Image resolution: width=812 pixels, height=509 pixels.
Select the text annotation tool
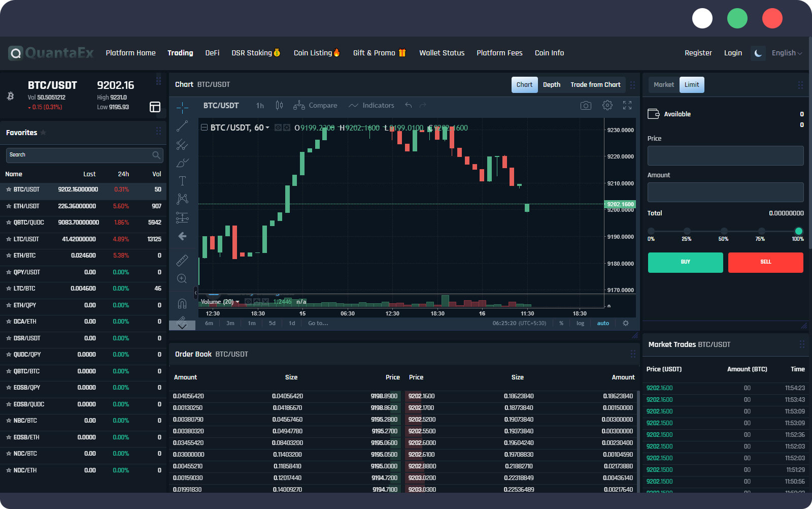tap(182, 181)
